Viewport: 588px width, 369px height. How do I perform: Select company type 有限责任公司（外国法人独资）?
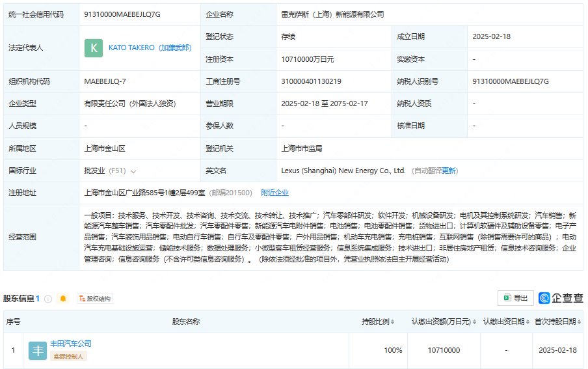point(129,103)
